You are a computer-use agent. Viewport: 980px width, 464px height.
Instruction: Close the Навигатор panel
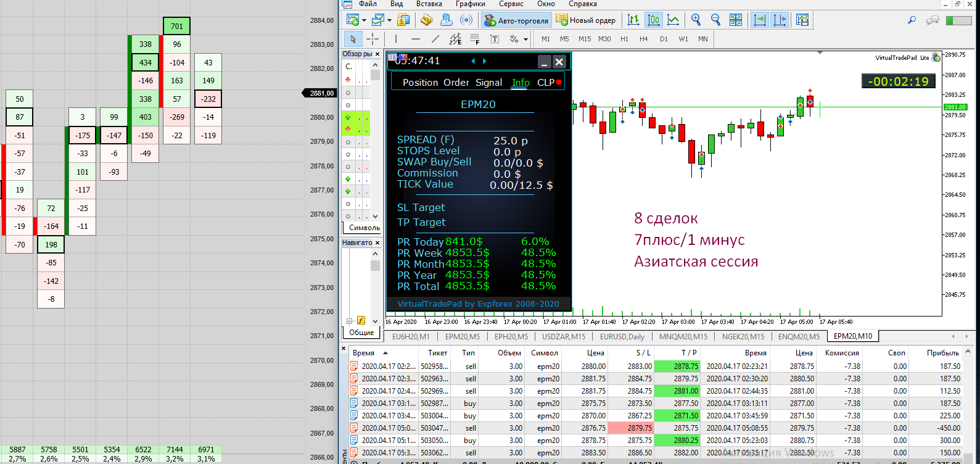377,243
